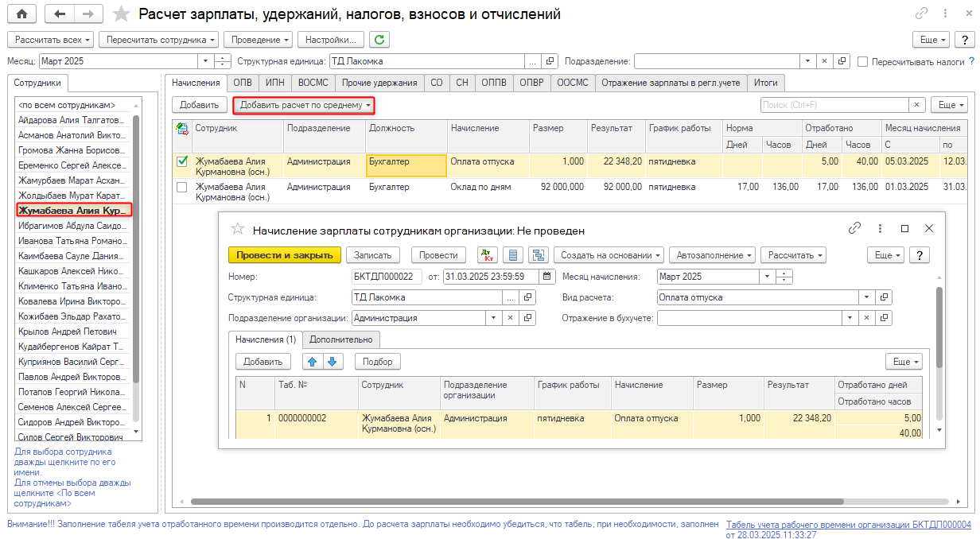The height and width of the screenshot is (539, 980).
Task: Check the Оклад по дням row checkbox
Action: [x=182, y=188]
